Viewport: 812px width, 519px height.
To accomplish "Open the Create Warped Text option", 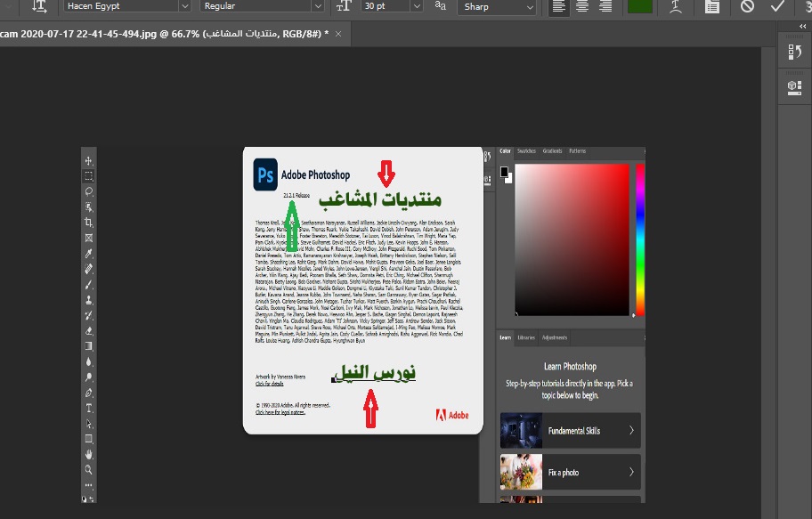I will coord(678,6).
